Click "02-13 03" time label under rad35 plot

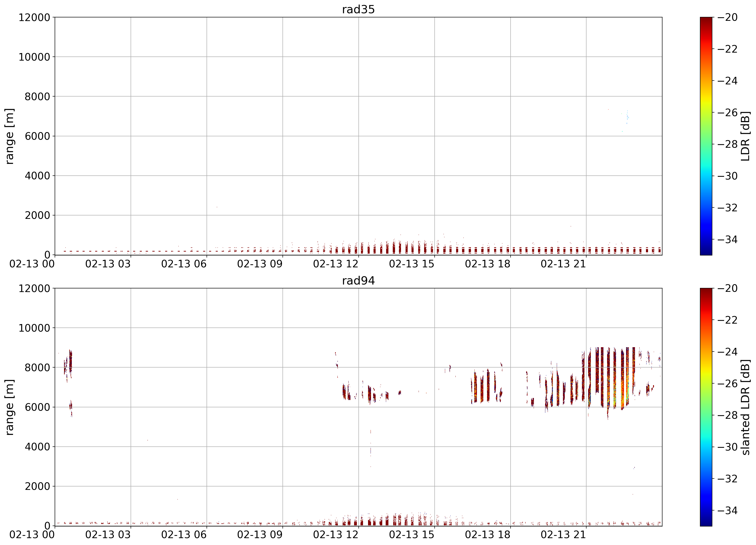coord(108,264)
